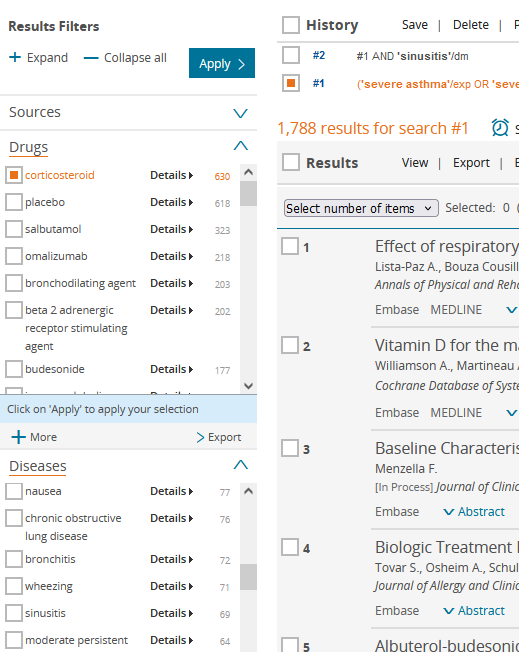This screenshot has height=652, width=519.
Task: Click Save in the History toolbar
Action: [x=415, y=25]
